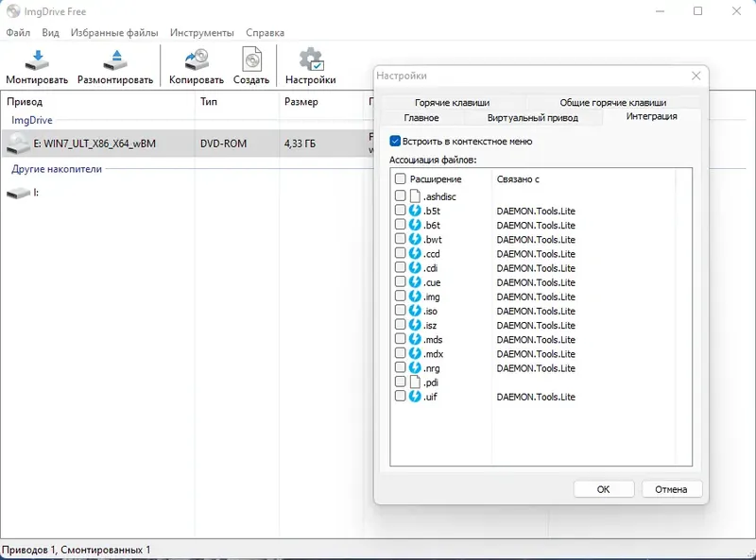Enable the .uif association checkbox
Viewport: 756px width, 560px height.
point(400,396)
